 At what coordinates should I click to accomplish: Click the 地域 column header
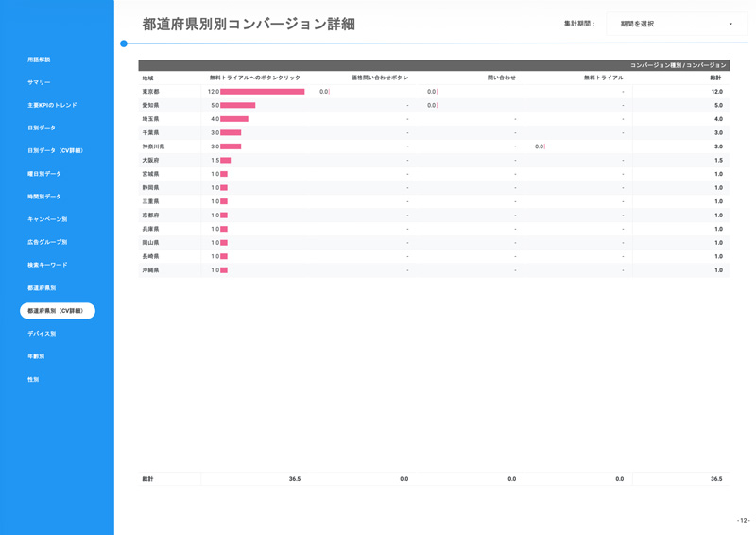pyautogui.click(x=147, y=78)
